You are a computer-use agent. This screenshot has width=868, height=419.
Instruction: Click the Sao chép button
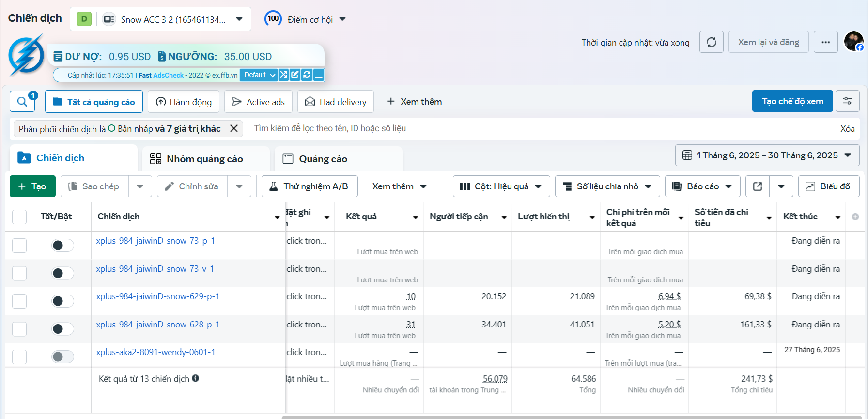point(94,186)
